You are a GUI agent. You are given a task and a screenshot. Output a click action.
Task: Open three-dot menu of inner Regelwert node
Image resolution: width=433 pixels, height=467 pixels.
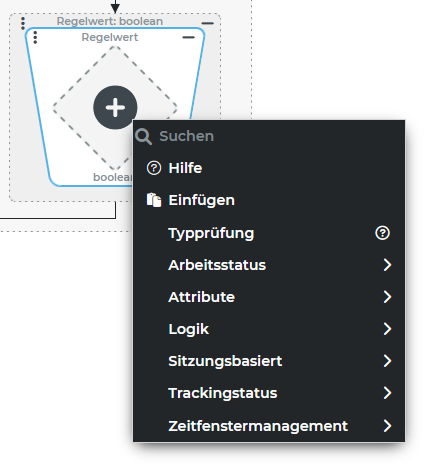tap(35, 37)
